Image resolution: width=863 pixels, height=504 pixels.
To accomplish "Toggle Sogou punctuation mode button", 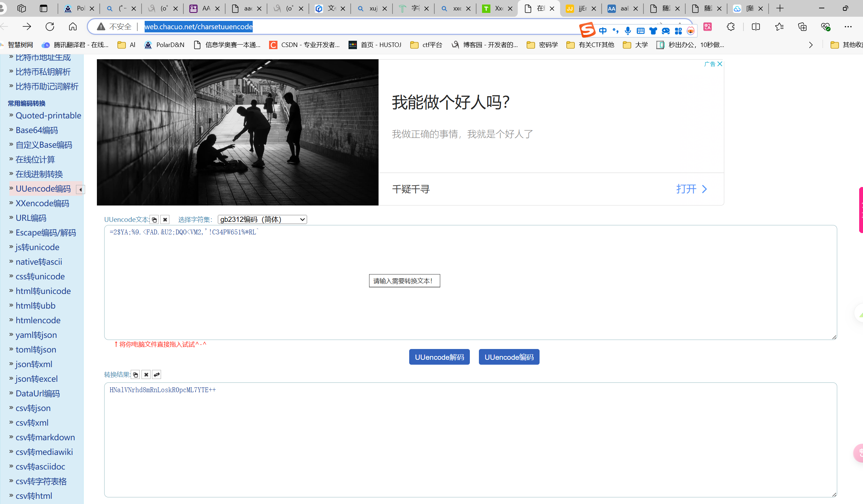I will click(616, 31).
